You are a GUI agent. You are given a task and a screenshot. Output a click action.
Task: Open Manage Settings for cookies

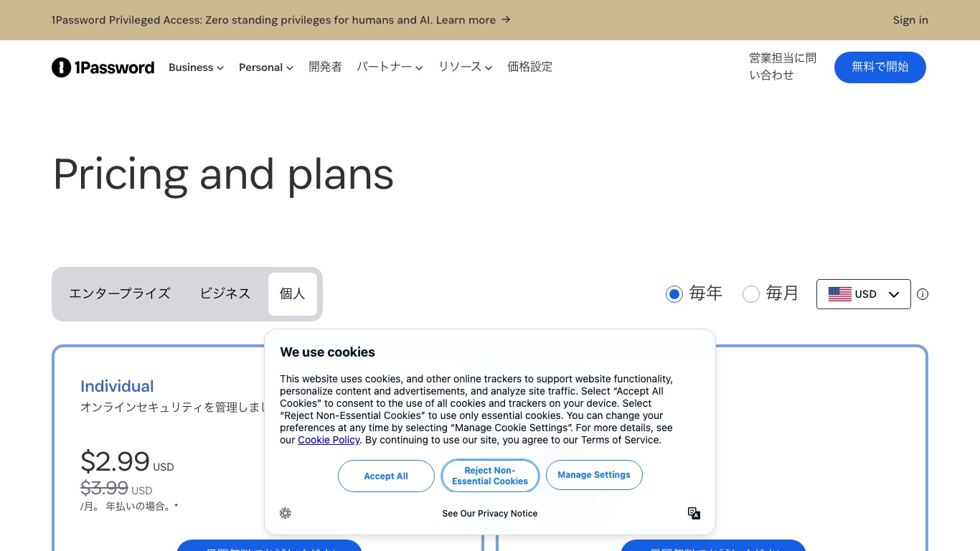594,475
